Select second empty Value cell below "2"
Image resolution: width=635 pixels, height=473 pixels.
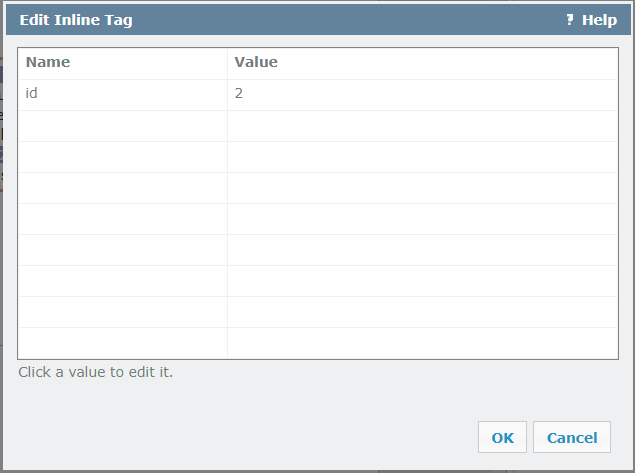pos(422,156)
